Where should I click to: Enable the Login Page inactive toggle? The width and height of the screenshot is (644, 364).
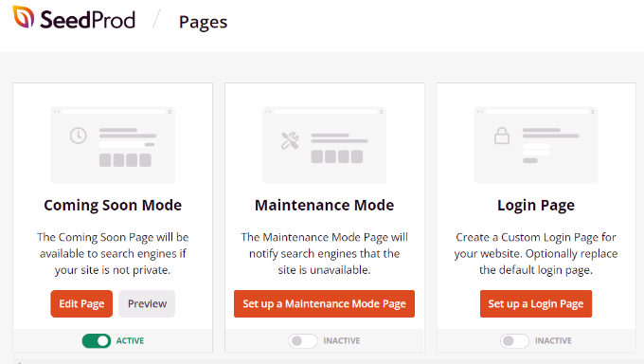point(514,341)
